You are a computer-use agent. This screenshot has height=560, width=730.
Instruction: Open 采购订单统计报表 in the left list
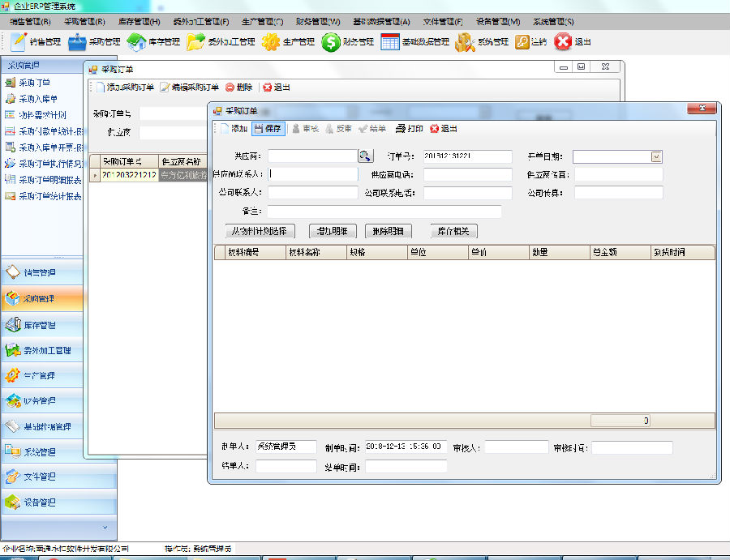(43, 196)
